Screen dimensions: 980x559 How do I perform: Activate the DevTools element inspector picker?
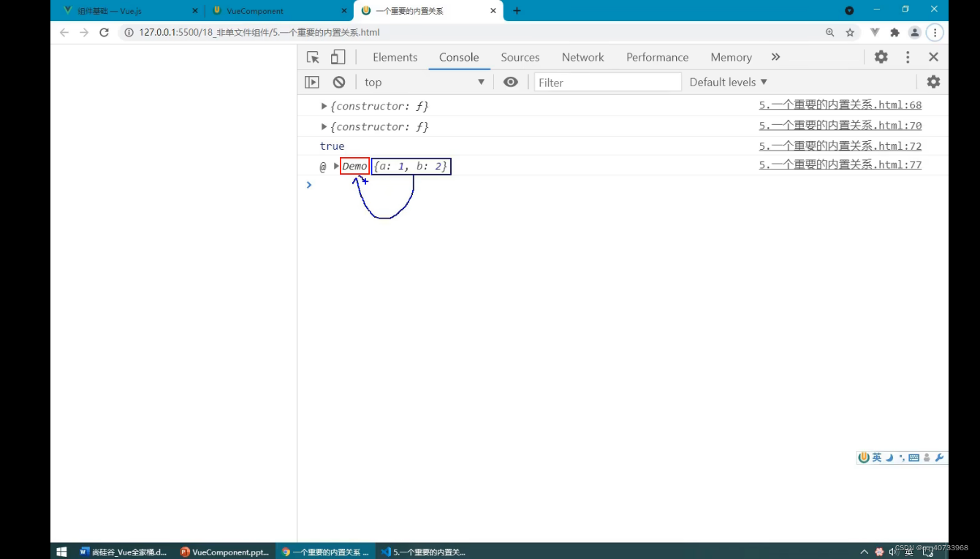(313, 57)
